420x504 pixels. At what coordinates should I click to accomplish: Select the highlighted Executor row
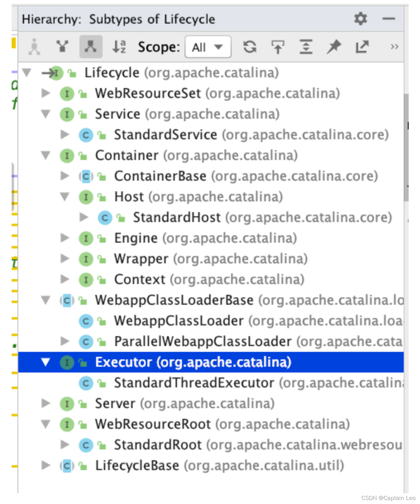tap(211, 362)
